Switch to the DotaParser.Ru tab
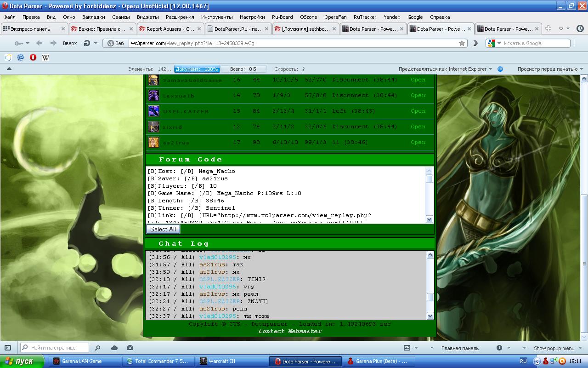The image size is (588, 368). [236, 29]
